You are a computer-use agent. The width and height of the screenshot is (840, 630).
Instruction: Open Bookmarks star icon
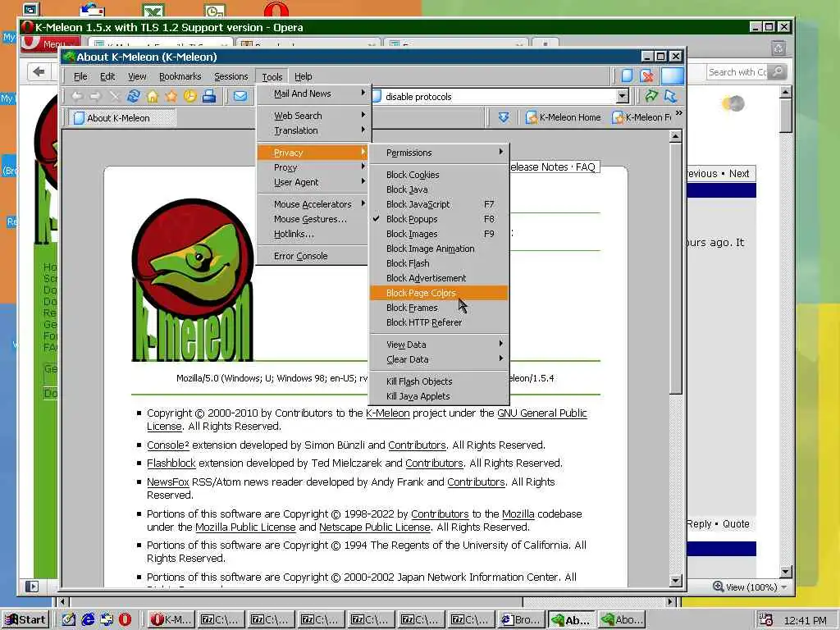point(171,97)
